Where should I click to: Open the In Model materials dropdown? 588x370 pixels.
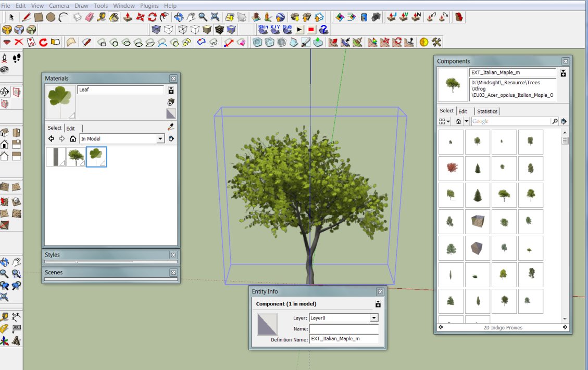(160, 139)
